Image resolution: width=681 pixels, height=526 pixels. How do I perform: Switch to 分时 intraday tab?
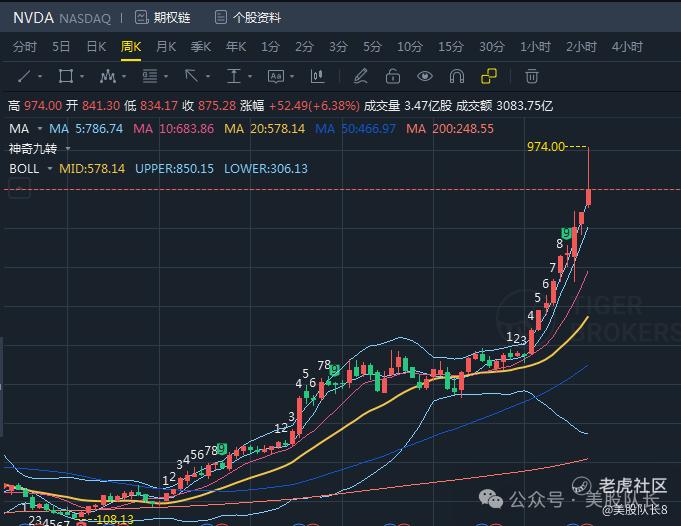point(24,46)
